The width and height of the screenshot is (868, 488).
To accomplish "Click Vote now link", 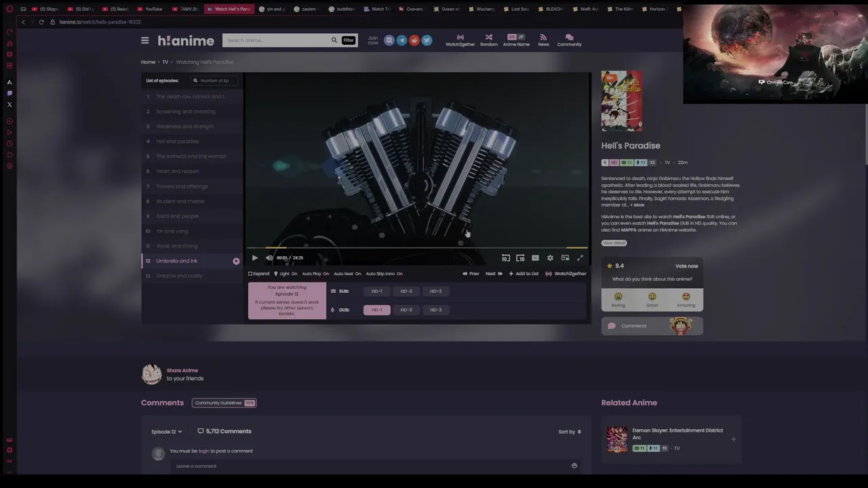I will coord(686,266).
